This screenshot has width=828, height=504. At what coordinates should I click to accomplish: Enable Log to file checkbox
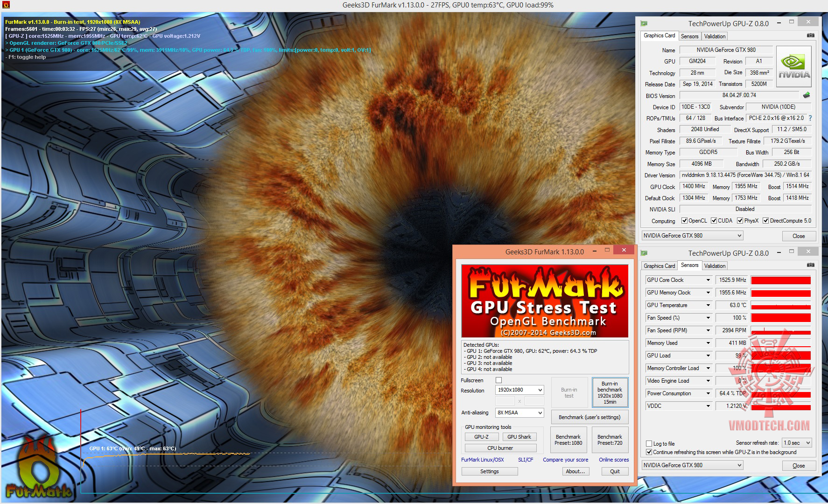coord(649,444)
